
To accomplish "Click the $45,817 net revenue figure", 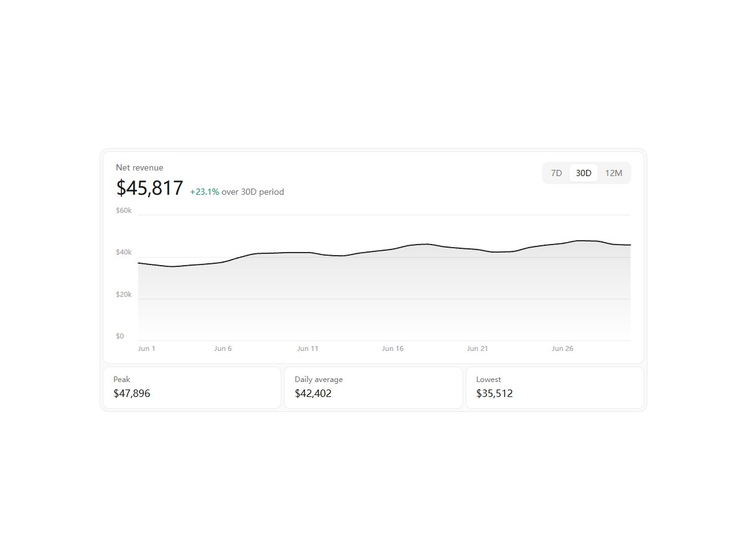I will click(x=149, y=188).
